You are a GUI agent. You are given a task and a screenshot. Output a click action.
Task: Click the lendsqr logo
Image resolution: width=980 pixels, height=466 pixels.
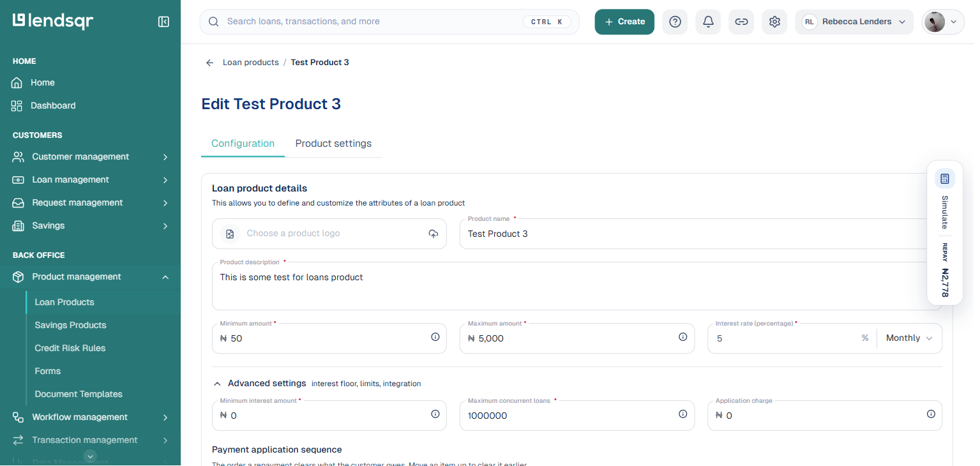(x=53, y=21)
